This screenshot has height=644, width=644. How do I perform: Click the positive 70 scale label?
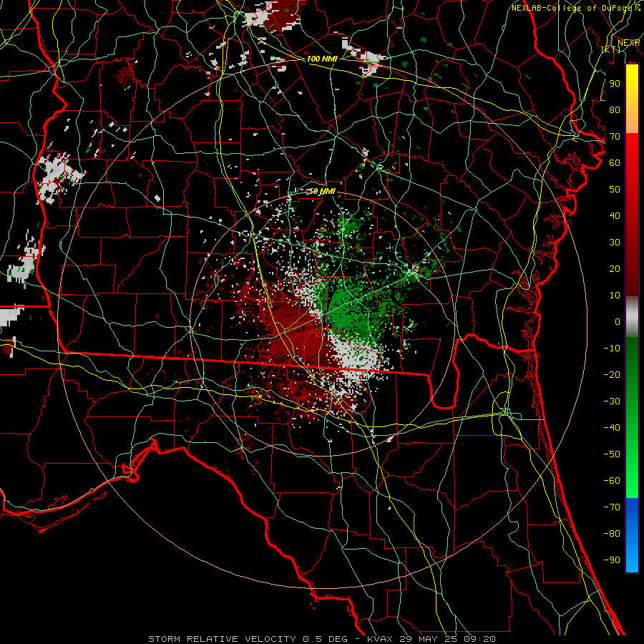pos(615,136)
